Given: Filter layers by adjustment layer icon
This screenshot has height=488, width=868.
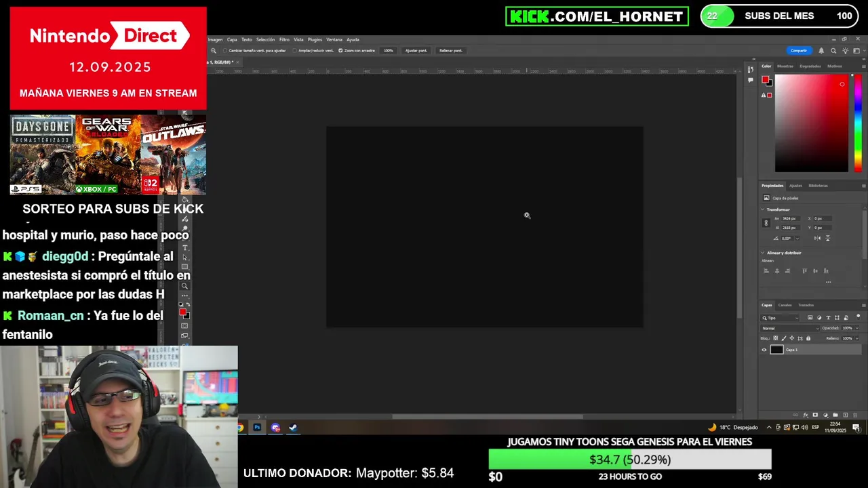Looking at the screenshot, I should (819, 317).
